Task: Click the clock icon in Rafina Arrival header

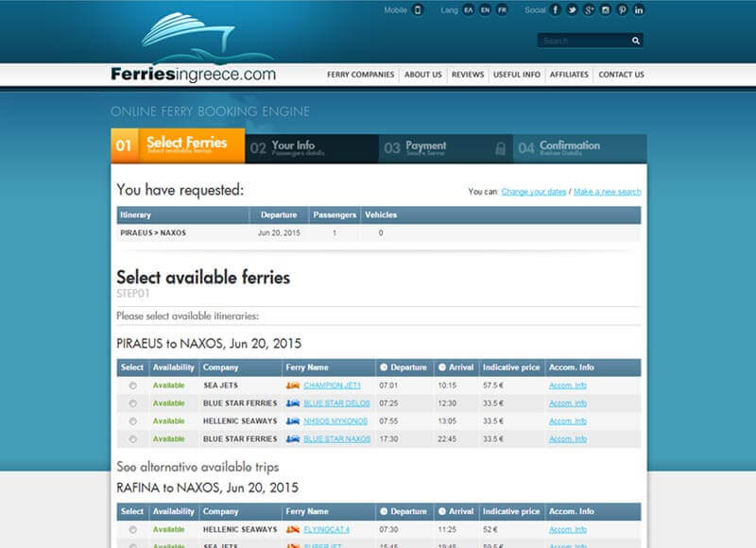Action: [442, 511]
